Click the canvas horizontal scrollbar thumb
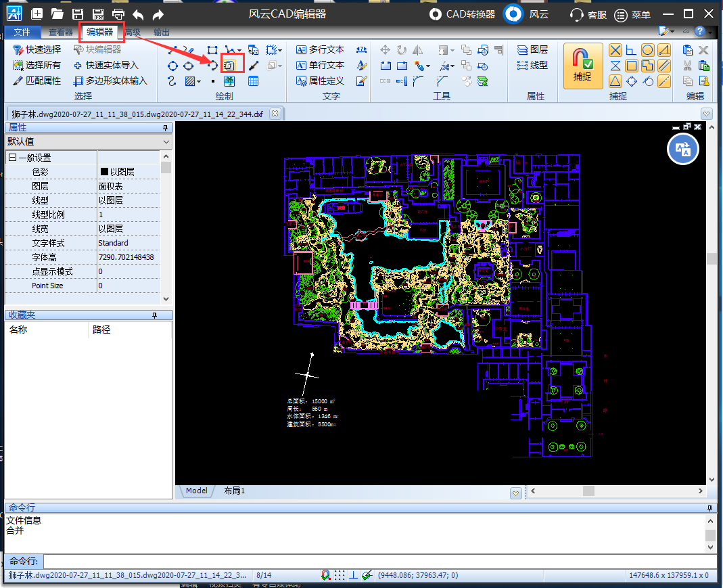Screen dimensions: 723x588 click(x=588, y=491)
